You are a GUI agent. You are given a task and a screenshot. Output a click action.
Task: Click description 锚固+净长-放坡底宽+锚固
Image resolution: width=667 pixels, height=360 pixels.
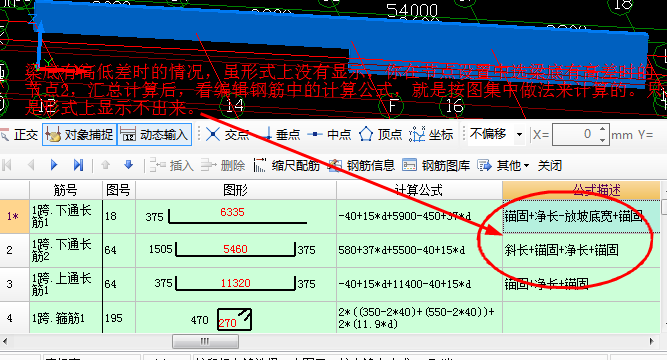(573, 216)
